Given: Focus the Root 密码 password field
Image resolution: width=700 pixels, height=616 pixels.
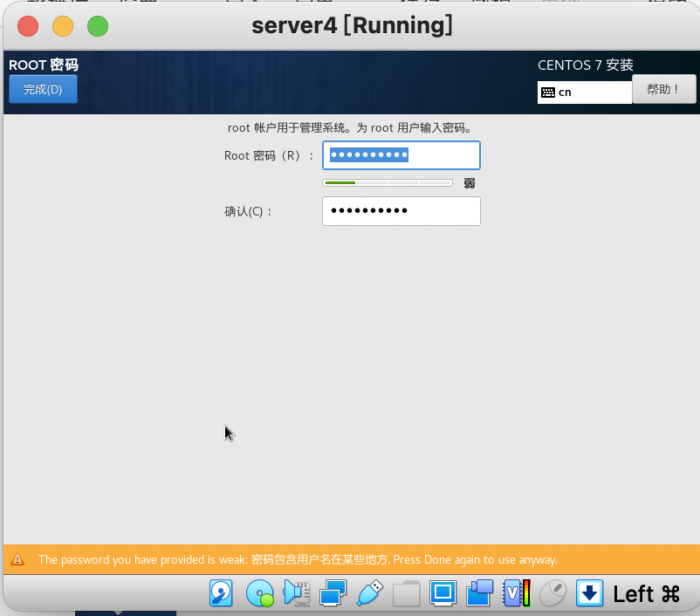Looking at the screenshot, I should tap(401, 155).
